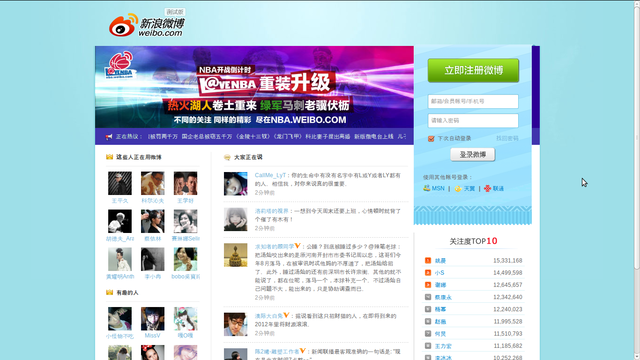The height and width of the screenshot is (360, 640).
Task: Click the Sina Weibo logo
Action: pyautogui.click(x=147, y=25)
